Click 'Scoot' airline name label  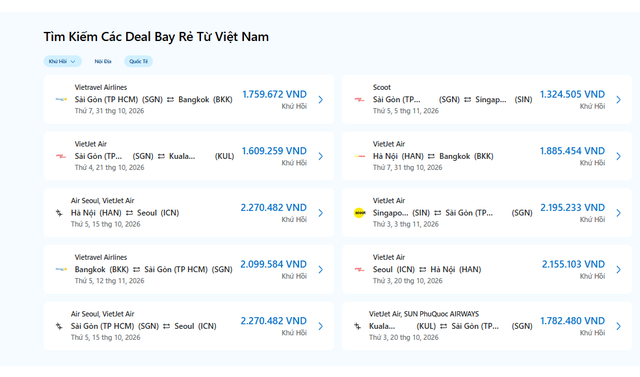[x=382, y=87]
